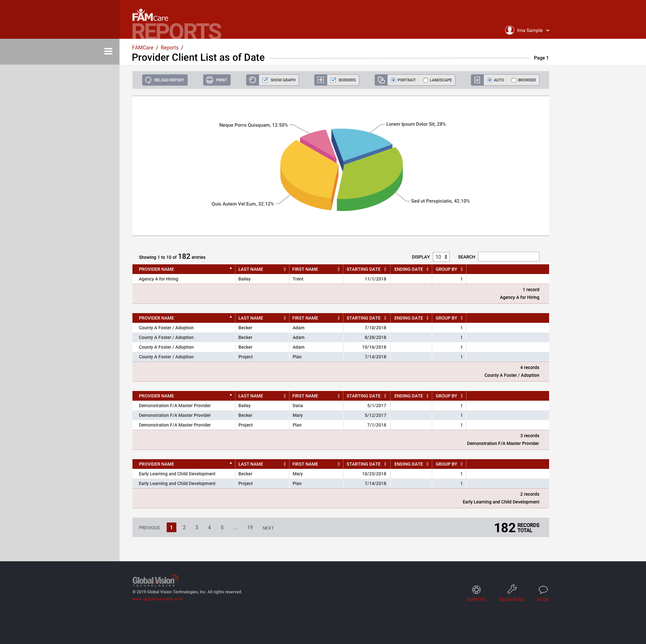Click into the Search input field
646x644 pixels.
tap(508, 257)
